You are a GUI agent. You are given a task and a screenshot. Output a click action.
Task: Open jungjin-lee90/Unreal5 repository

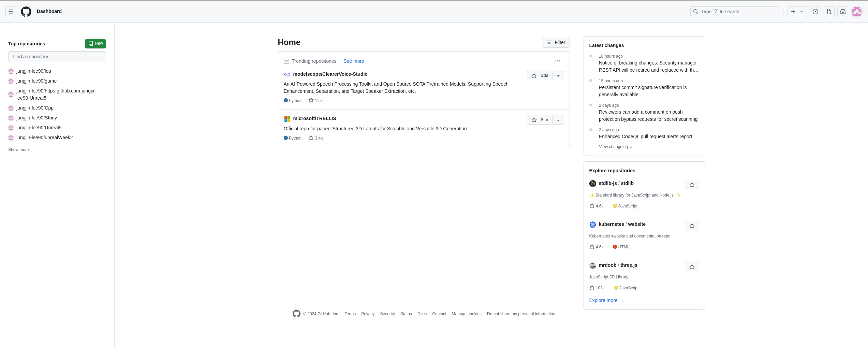click(x=39, y=128)
